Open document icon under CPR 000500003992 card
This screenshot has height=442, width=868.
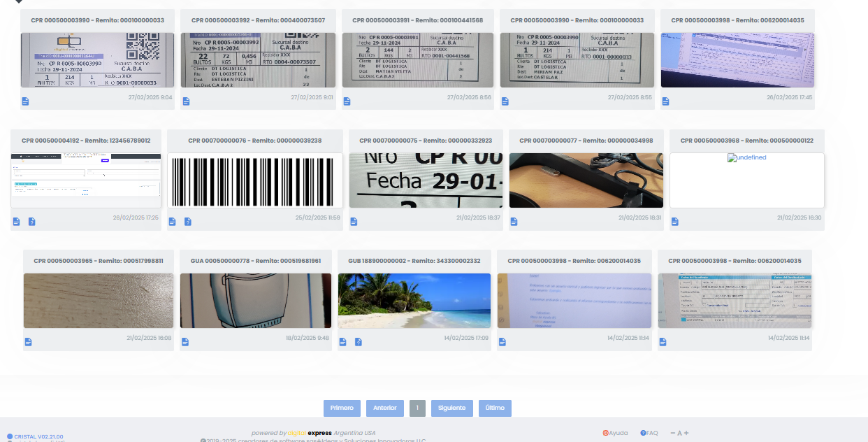pos(186,101)
